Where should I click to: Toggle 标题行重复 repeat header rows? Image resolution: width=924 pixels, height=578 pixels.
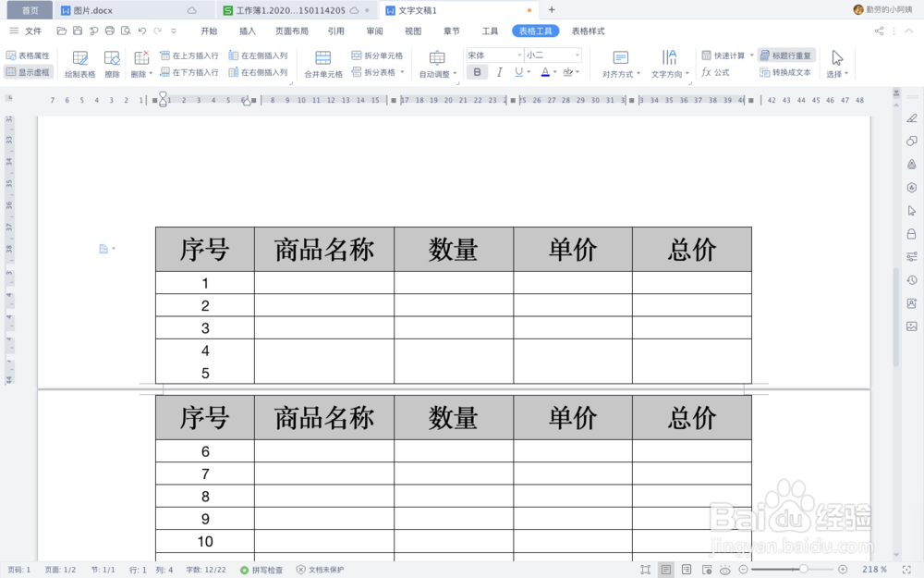click(x=786, y=55)
